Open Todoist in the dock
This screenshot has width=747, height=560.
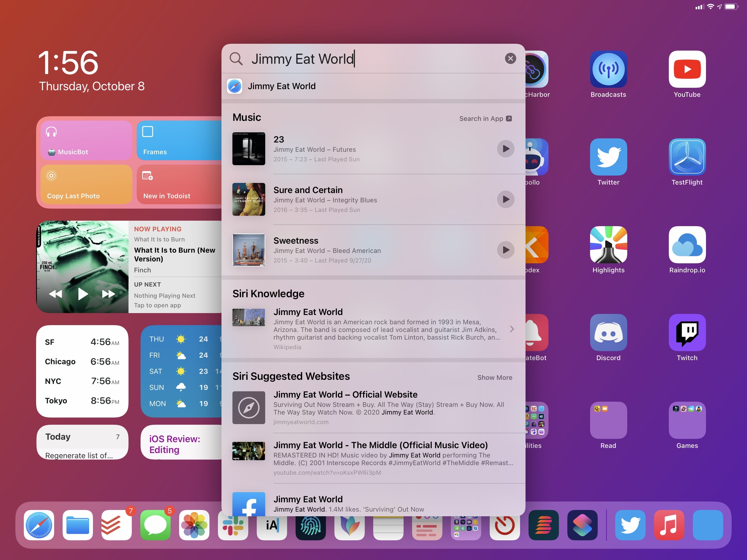click(116, 525)
